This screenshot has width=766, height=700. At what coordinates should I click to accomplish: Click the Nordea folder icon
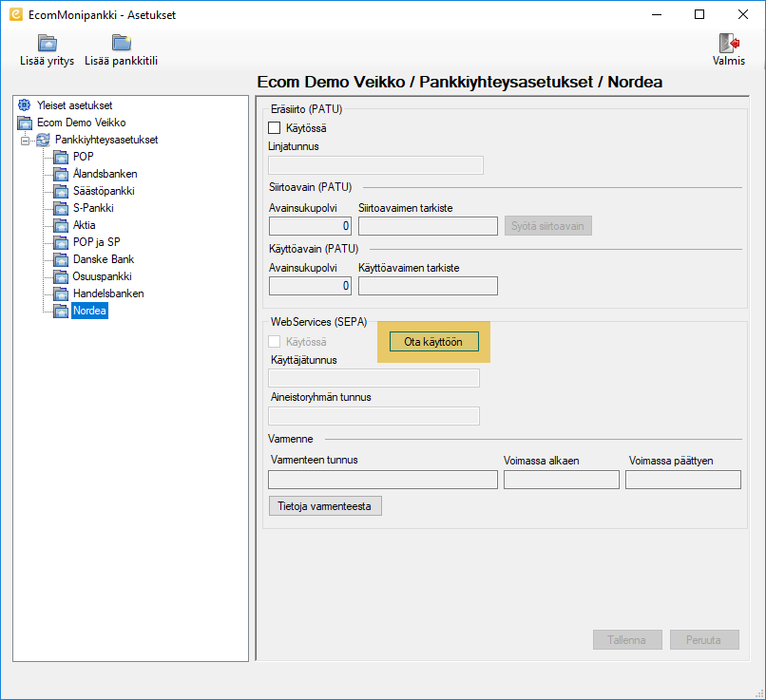point(61,311)
